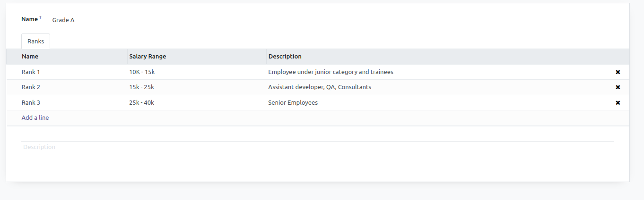Sort by the Name column header
The width and height of the screenshot is (644, 200).
point(30,57)
